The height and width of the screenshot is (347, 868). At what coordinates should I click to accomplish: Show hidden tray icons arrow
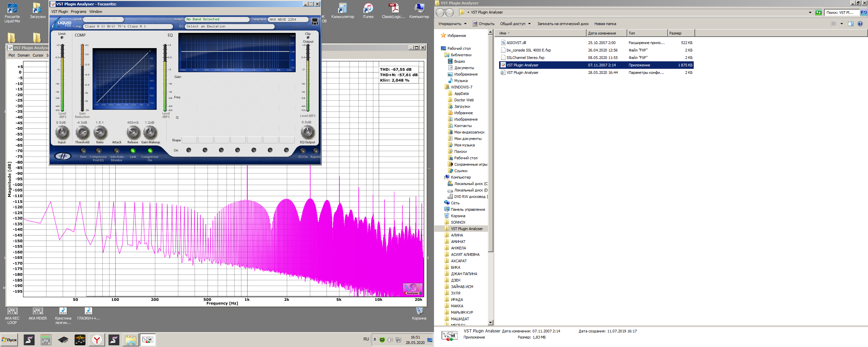[375, 339]
